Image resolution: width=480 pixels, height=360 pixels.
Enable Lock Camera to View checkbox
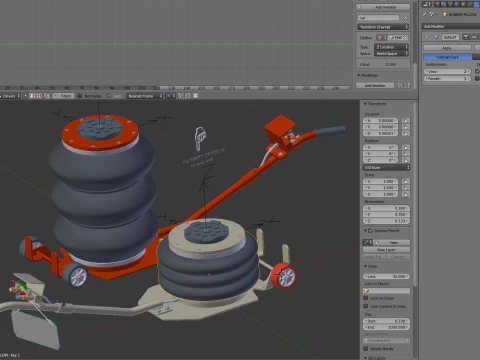(x=366, y=306)
